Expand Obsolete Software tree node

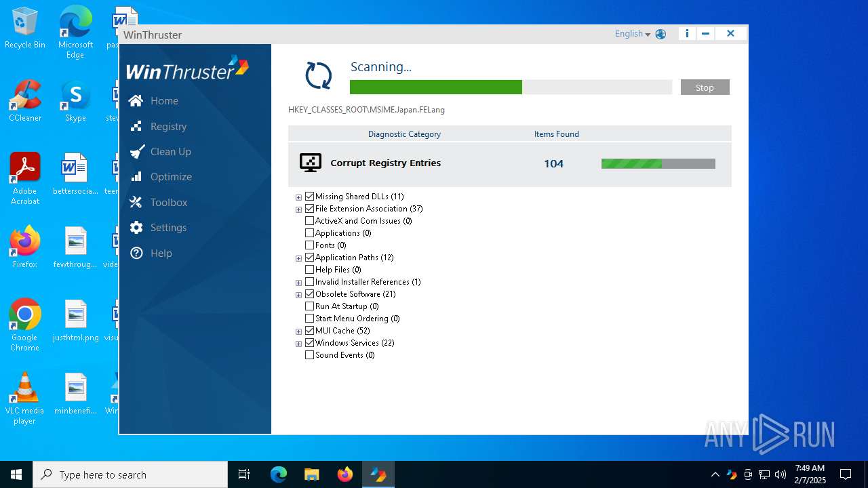298,295
